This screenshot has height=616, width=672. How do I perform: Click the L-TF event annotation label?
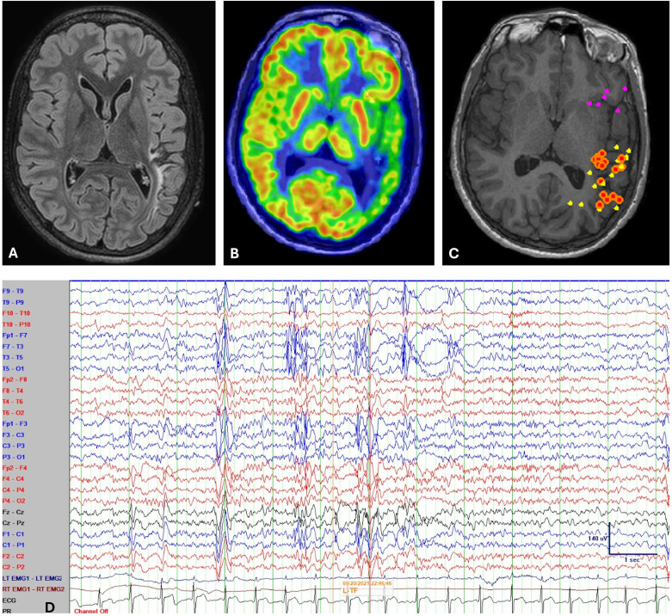click(349, 591)
